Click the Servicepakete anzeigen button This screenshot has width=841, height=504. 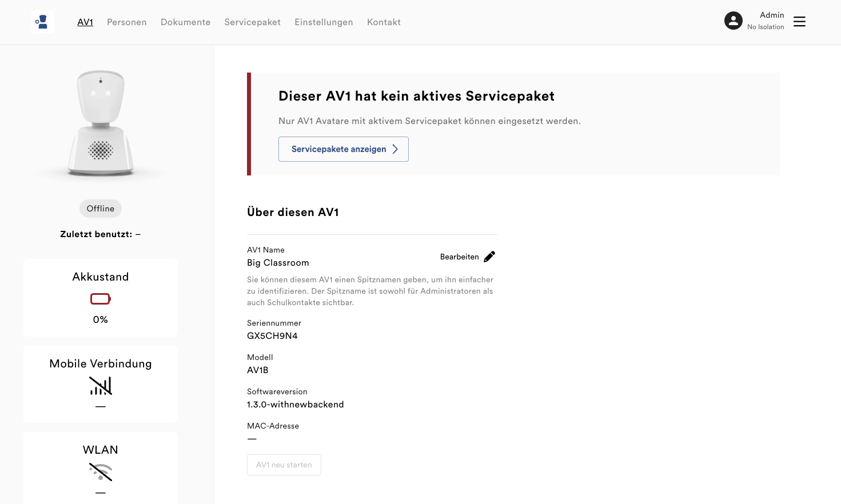pyautogui.click(x=344, y=149)
